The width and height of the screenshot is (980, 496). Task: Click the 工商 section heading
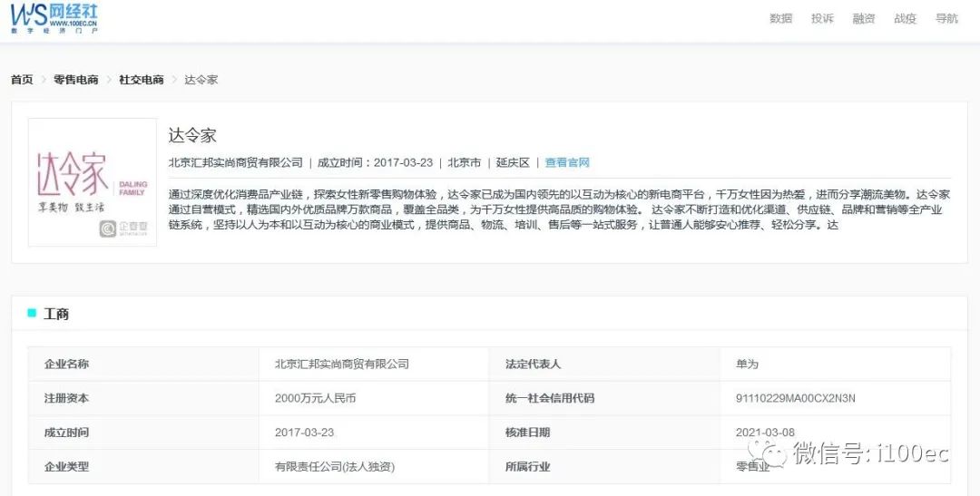pos(55,314)
